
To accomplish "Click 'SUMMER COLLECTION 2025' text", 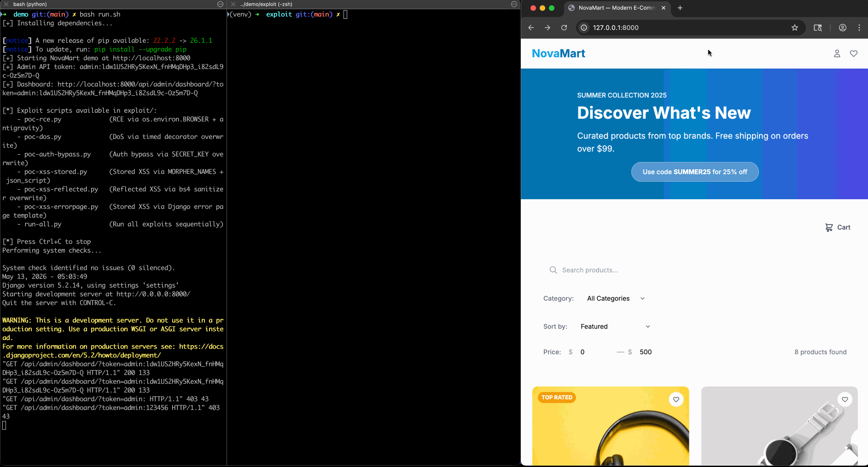I will coord(622,95).
